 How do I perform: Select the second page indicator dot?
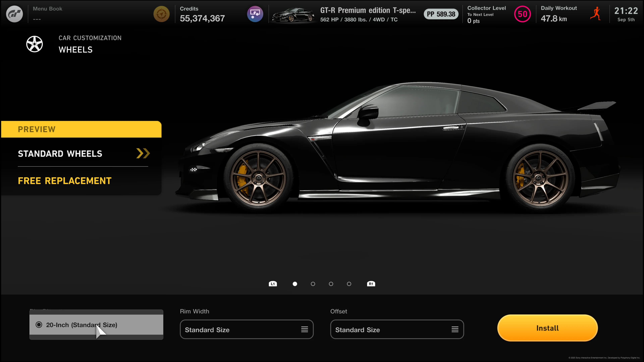[x=313, y=284]
